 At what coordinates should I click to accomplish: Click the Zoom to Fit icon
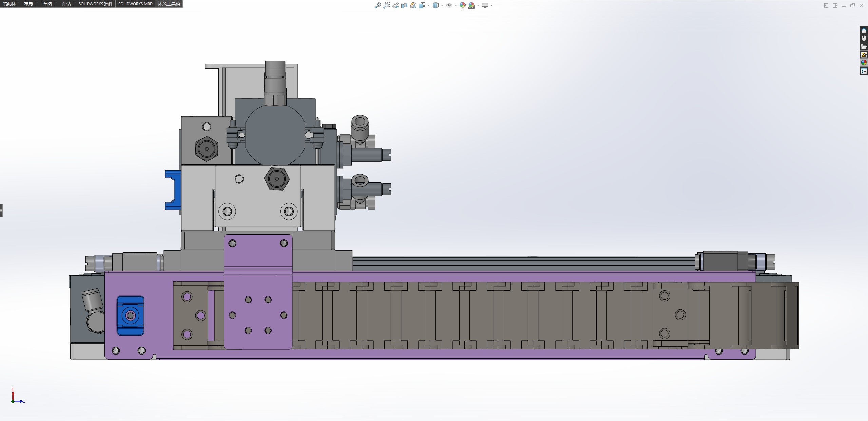(x=378, y=5)
